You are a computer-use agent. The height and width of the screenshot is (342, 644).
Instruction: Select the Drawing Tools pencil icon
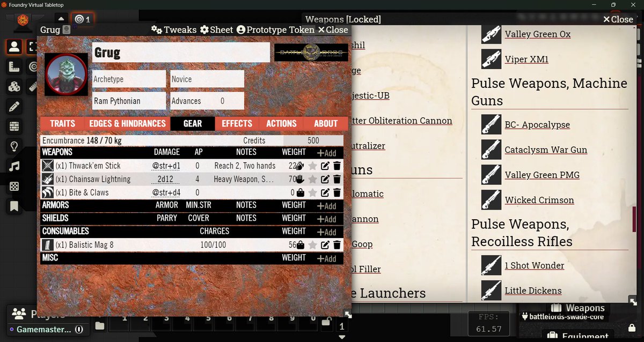(x=14, y=107)
